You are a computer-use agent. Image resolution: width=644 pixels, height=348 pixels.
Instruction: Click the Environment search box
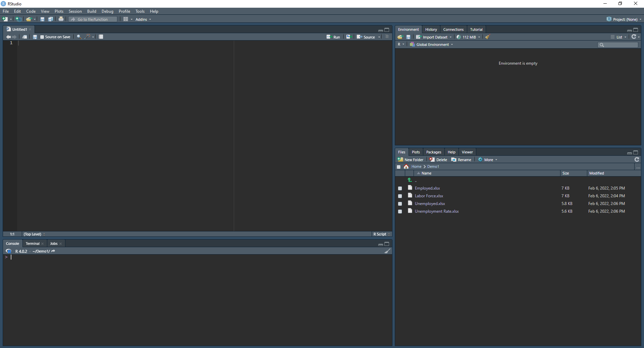click(618, 45)
